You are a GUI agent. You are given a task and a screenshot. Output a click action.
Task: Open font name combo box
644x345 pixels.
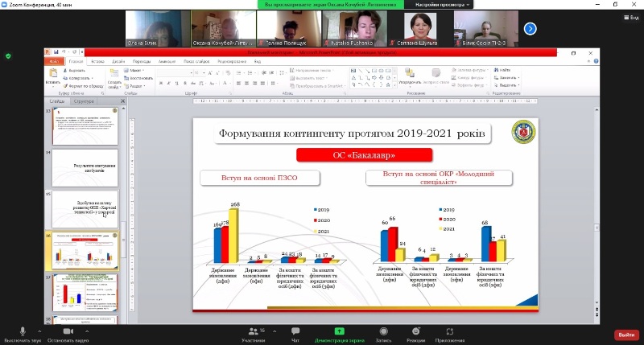pos(175,72)
